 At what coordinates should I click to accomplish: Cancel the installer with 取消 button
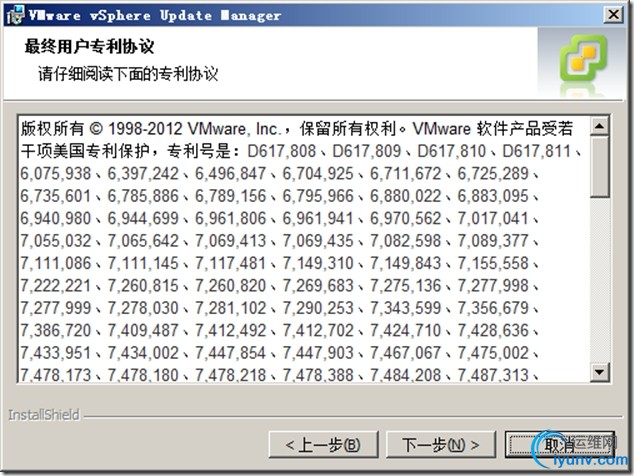click(x=560, y=444)
